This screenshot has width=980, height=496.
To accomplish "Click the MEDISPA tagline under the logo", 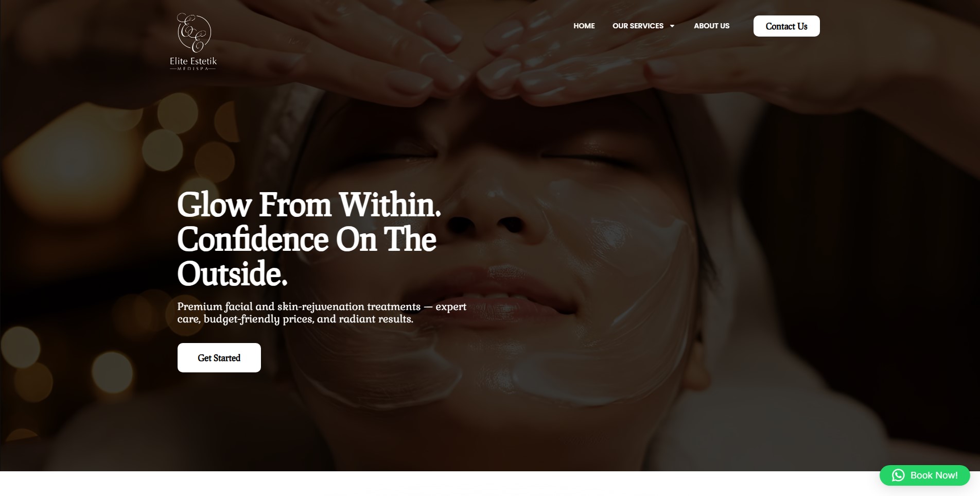I will coord(193,69).
